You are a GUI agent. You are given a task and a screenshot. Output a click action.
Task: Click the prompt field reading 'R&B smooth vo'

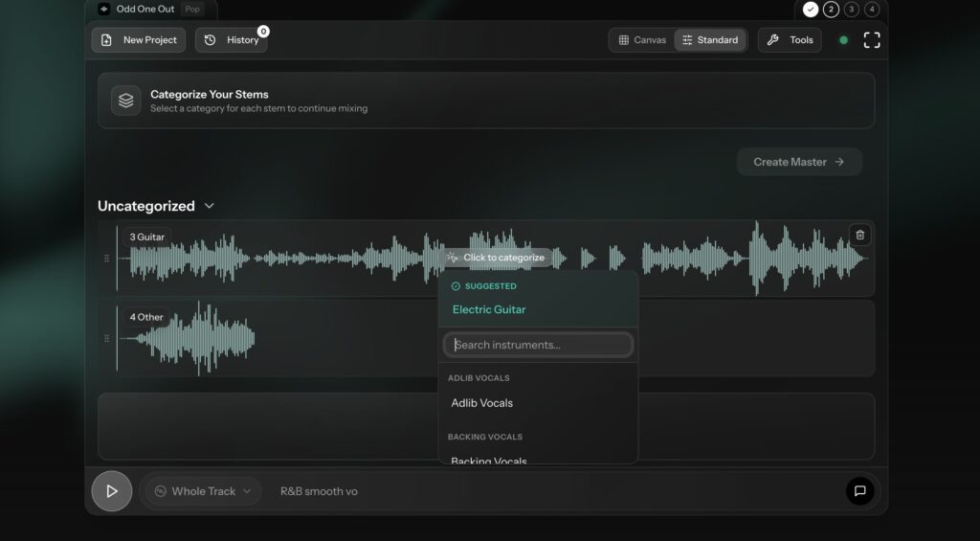tap(319, 491)
